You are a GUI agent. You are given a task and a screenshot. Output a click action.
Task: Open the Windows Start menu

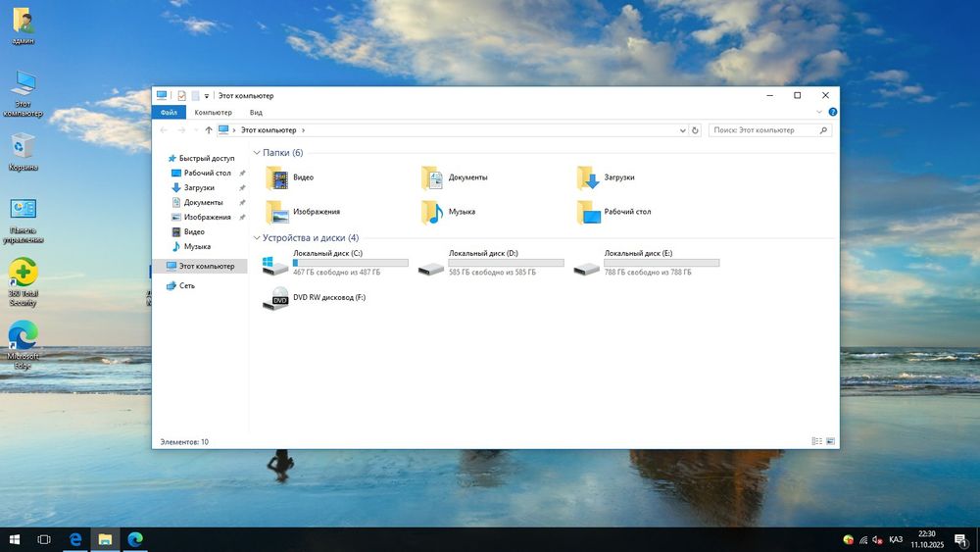point(15,539)
